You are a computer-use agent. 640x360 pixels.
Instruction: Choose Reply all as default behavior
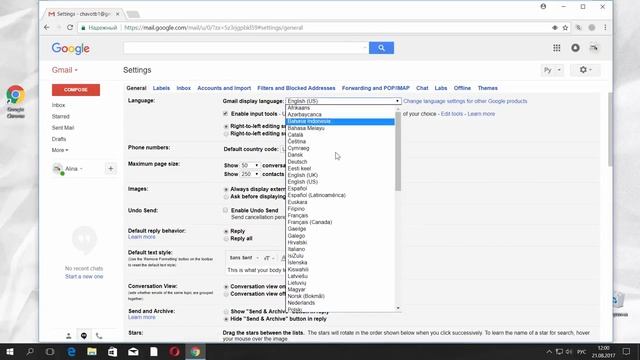tap(226, 239)
